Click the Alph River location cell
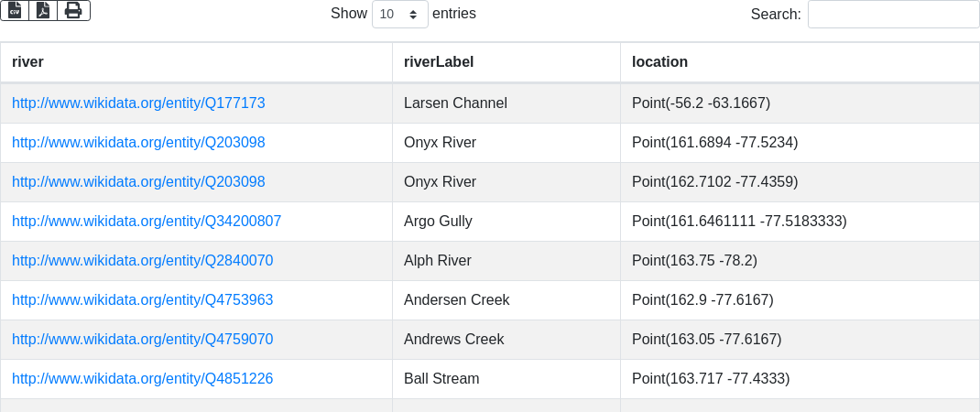Viewport: 980px width, 412px height. [x=694, y=261]
